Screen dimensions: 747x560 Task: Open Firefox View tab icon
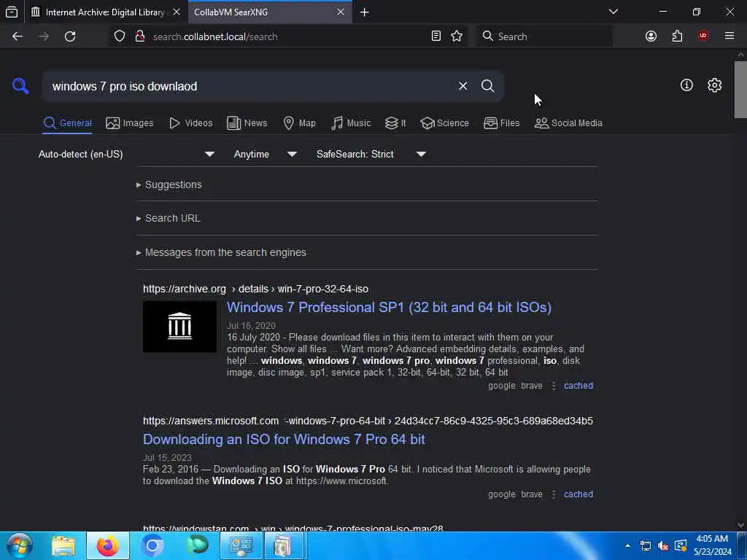(x=12, y=12)
